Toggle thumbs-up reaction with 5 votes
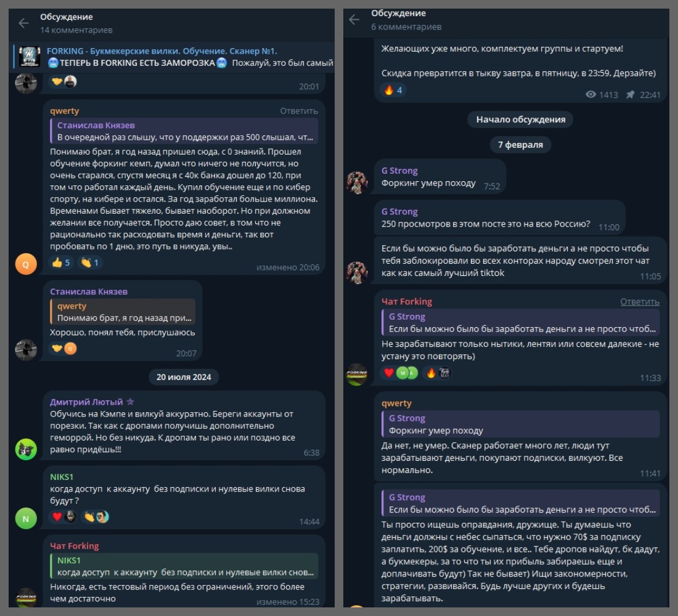Image resolution: width=678 pixels, height=616 pixels. (61, 262)
